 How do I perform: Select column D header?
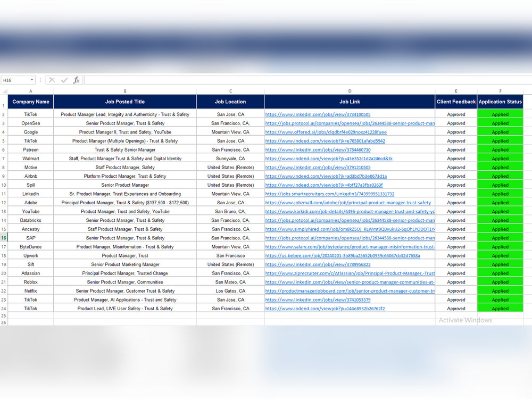tap(350, 91)
